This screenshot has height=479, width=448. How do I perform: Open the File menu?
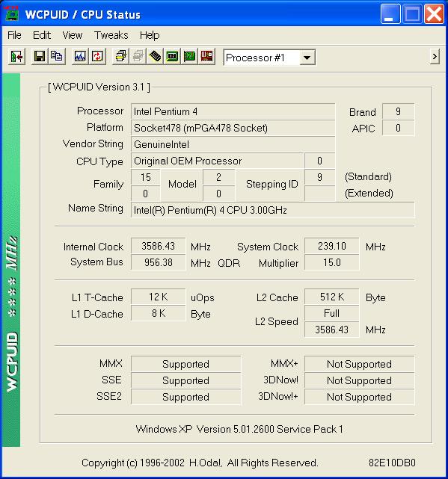(x=14, y=35)
